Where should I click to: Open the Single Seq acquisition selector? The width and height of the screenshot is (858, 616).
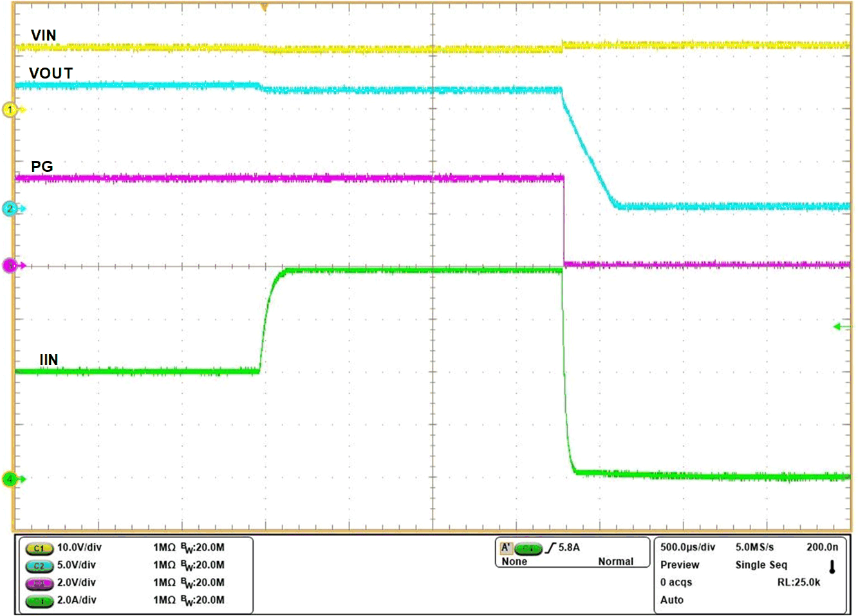coord(762,565)
